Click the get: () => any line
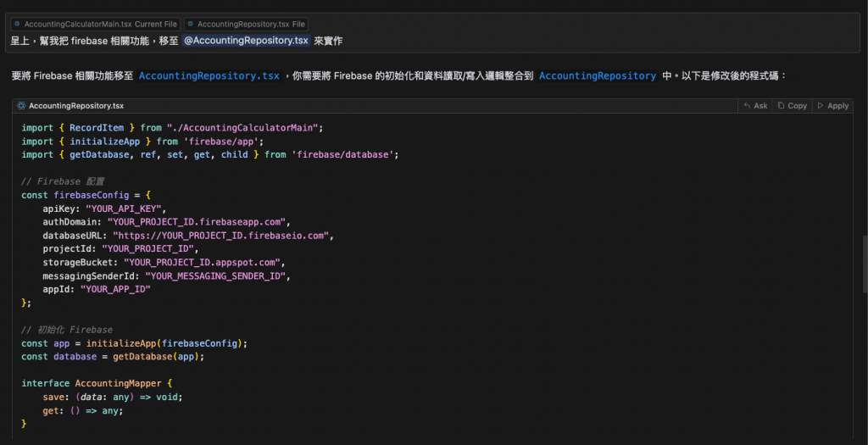868x445 pixels. pos(83,411)
